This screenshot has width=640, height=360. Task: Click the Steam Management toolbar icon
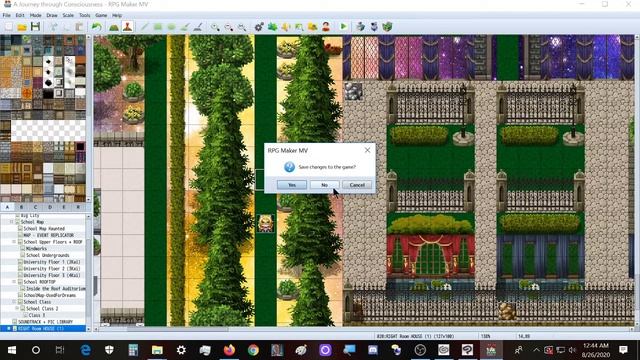pyautogui.click(x=374, y=27)
